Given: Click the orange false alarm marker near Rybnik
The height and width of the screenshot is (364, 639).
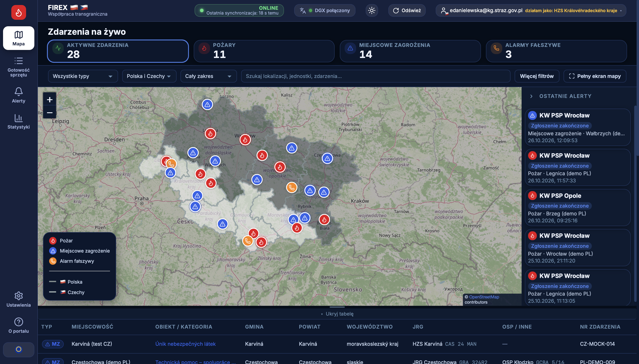Looking at the screenshot, I should pyautogui.click(x=292, y=187).
